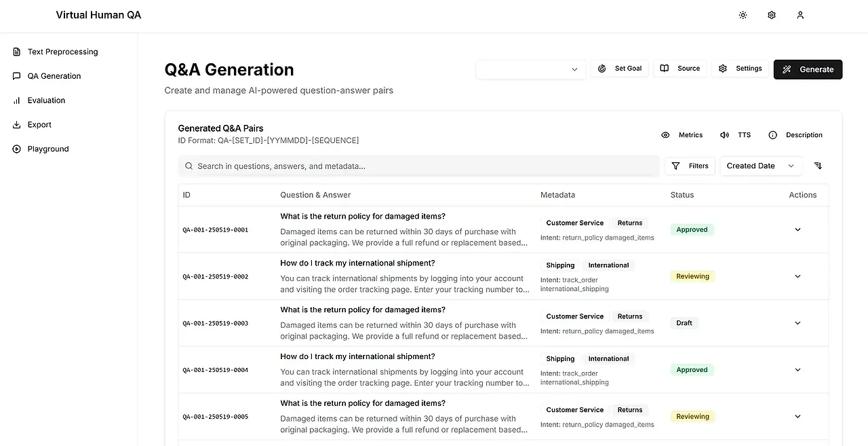The image size is (868, 446).
Task: Open the Filters button
Action: [x=690, y=166]
